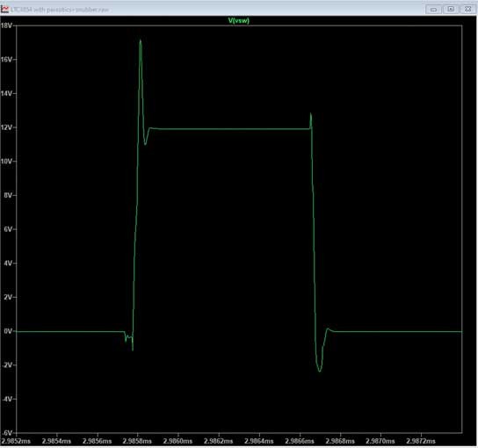Maximize the waveform plot window
The width and height of the screenshot is (478, 448).
pyautogui.click(x=451, y=9)
